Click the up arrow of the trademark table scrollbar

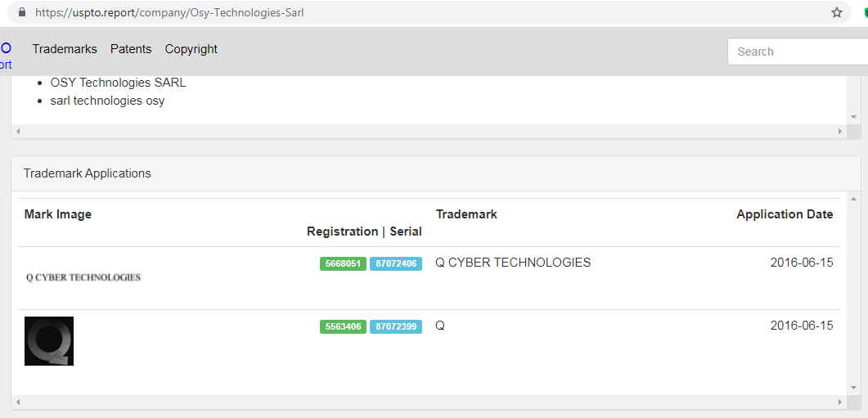coord(853,199)
